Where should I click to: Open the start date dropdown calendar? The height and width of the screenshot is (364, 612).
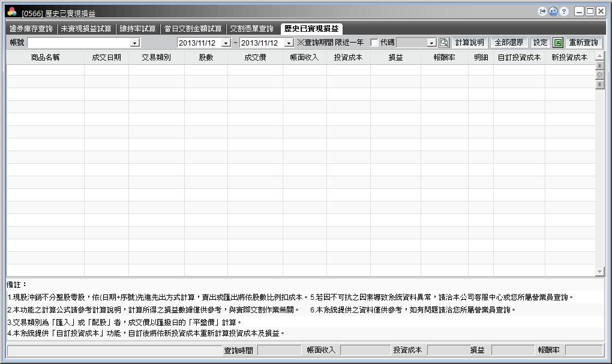(226, 43)
